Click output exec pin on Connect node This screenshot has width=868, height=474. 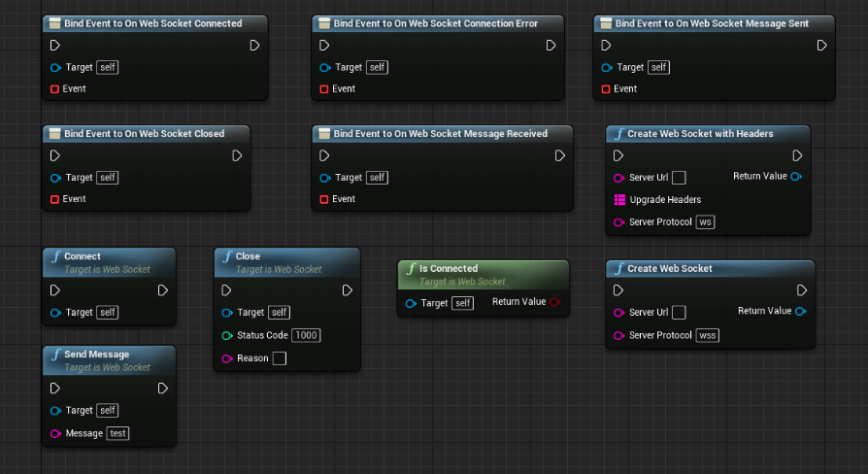point(163,290)
